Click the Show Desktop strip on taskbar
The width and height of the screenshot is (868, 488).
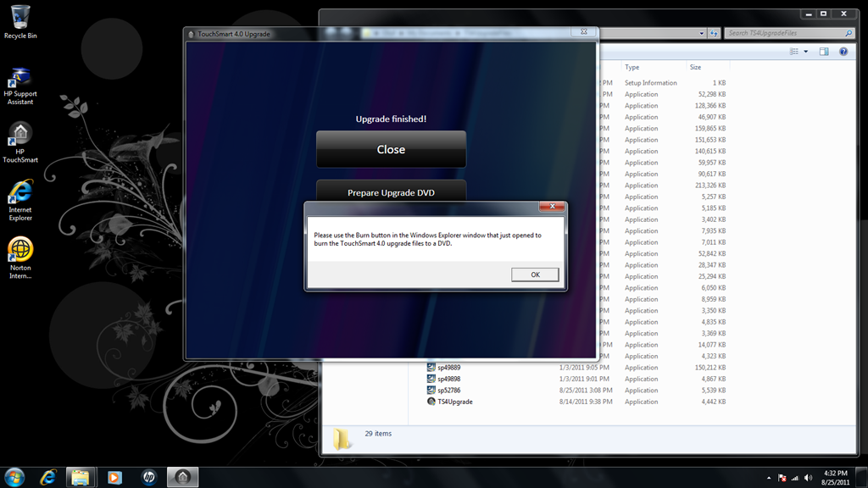pos(863,478)
